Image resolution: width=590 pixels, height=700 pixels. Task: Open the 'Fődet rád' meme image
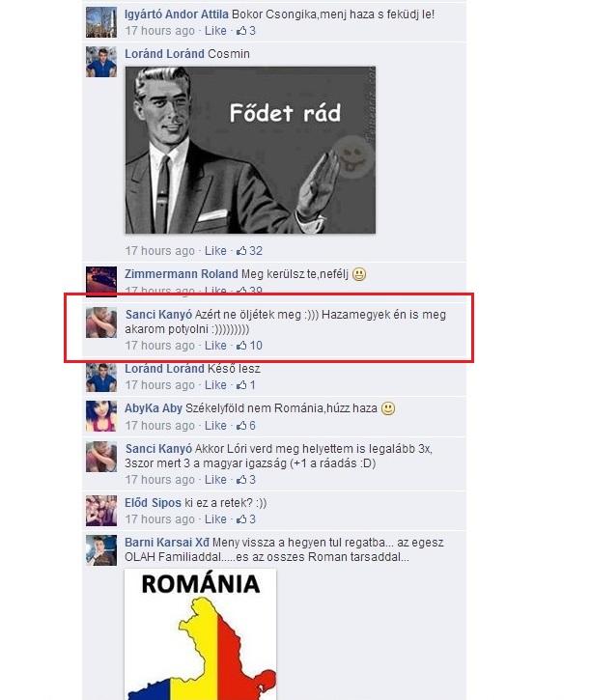point(250,150)
